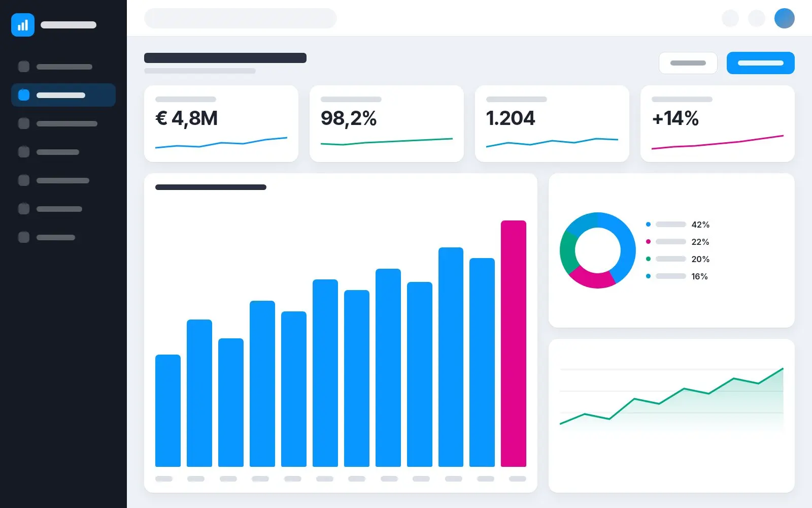Screen dimensions: 812x508
Task: Select the 42% legend value
Action: (x=700, y=225)
